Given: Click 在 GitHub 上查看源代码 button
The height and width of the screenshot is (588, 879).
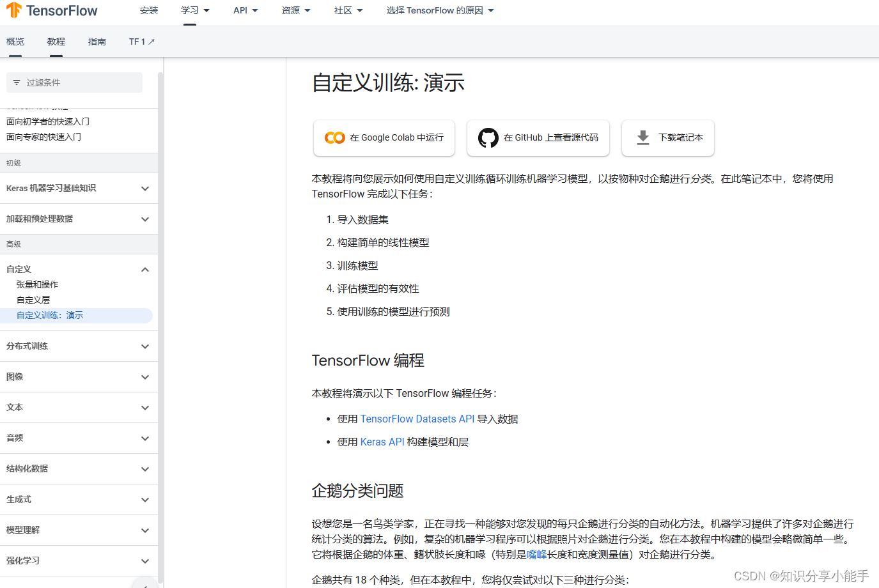Looking at the screenshot, I should coord(538,138).
